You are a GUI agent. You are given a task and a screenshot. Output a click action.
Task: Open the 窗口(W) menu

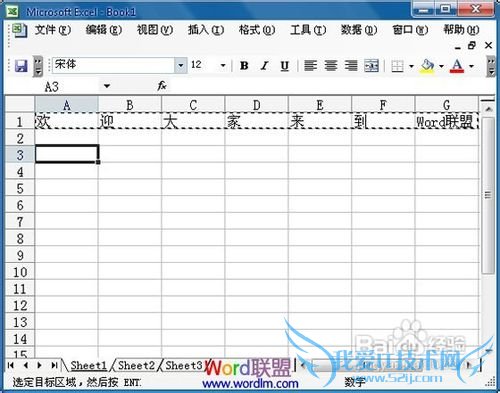pos(410,30)
